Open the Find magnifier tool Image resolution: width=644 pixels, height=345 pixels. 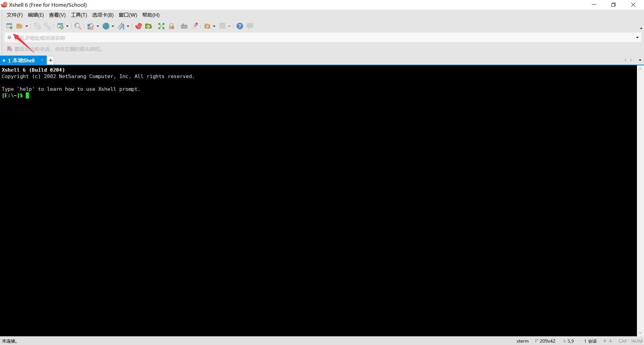click(78, 26)
